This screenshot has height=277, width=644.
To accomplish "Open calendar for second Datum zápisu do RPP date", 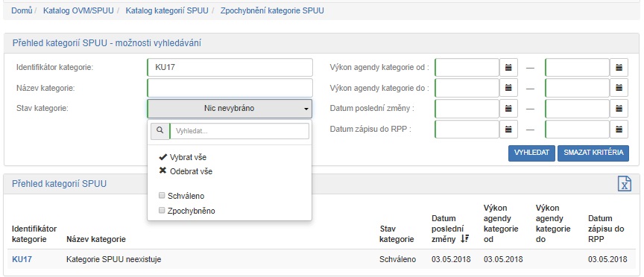I will (619, 130).
